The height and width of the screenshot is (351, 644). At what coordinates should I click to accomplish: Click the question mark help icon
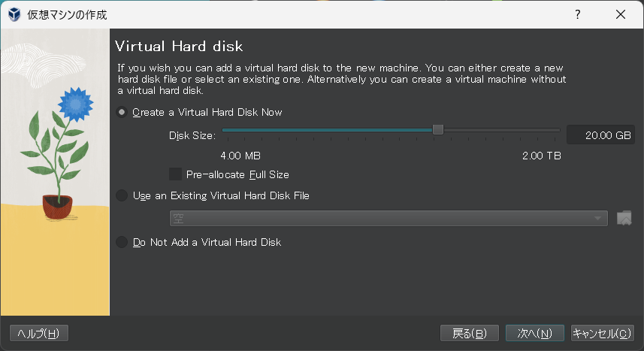click(578, 14)
